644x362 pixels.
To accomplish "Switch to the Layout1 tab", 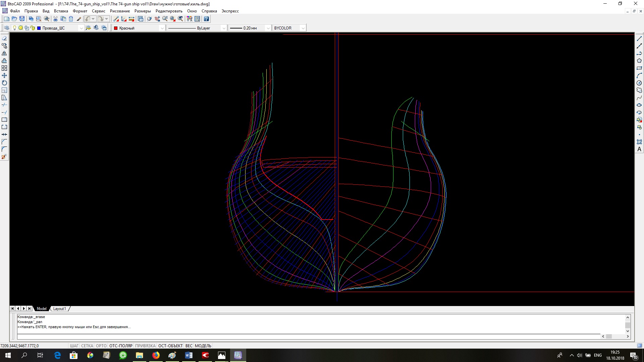I will click(59, 309).
